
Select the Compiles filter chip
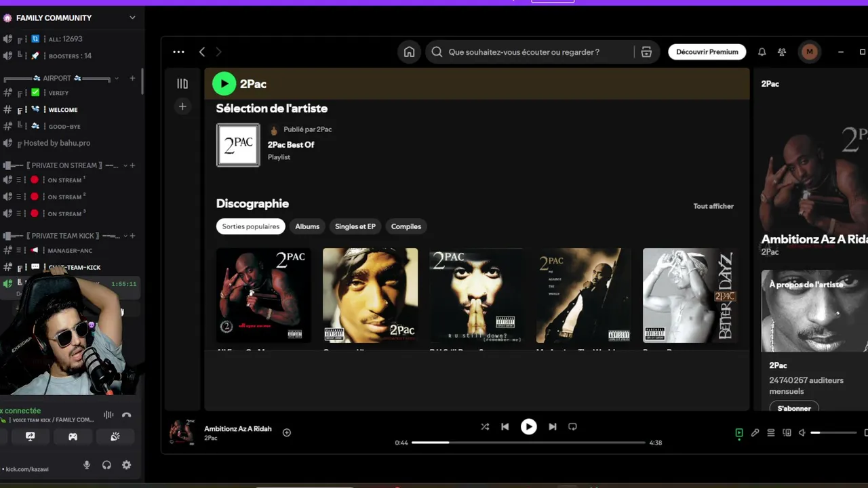pos(406,226)
